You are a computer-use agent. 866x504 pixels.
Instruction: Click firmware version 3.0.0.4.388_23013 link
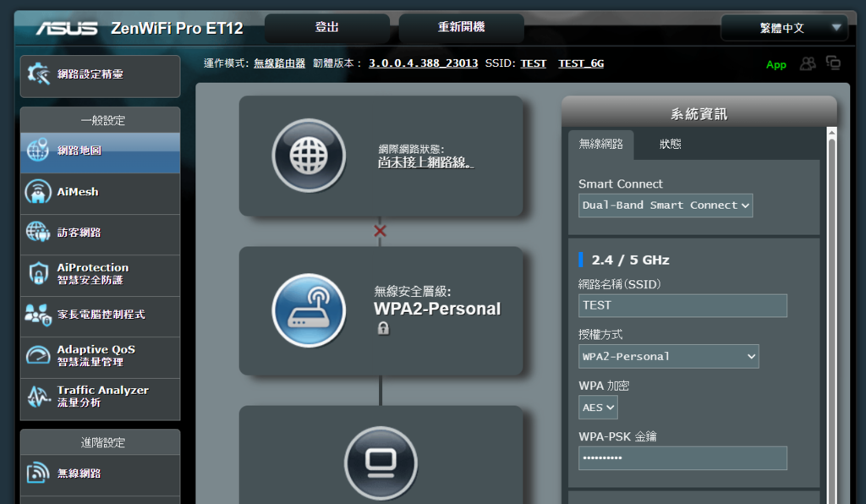pos(423,63)
